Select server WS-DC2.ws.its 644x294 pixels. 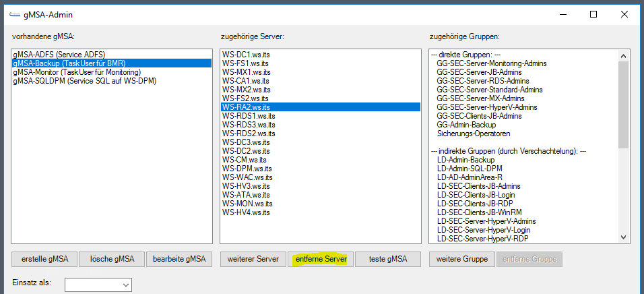tap(321, 151)
